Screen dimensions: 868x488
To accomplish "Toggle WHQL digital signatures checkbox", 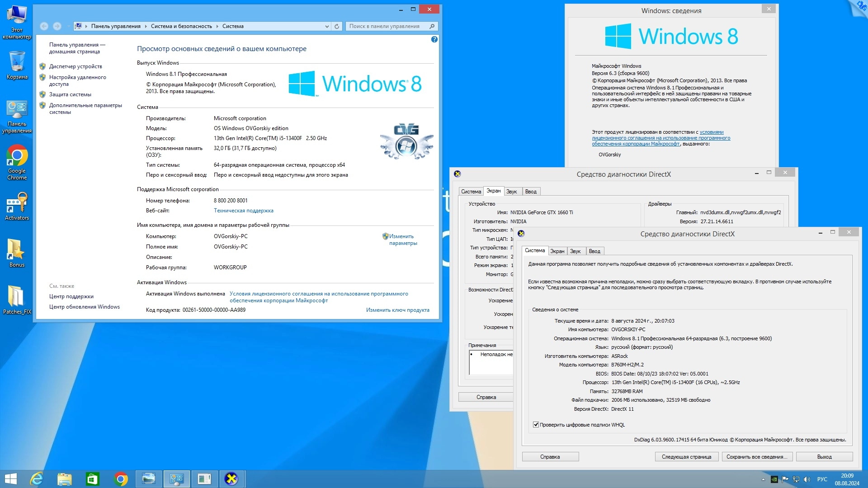I will (536, 425).
